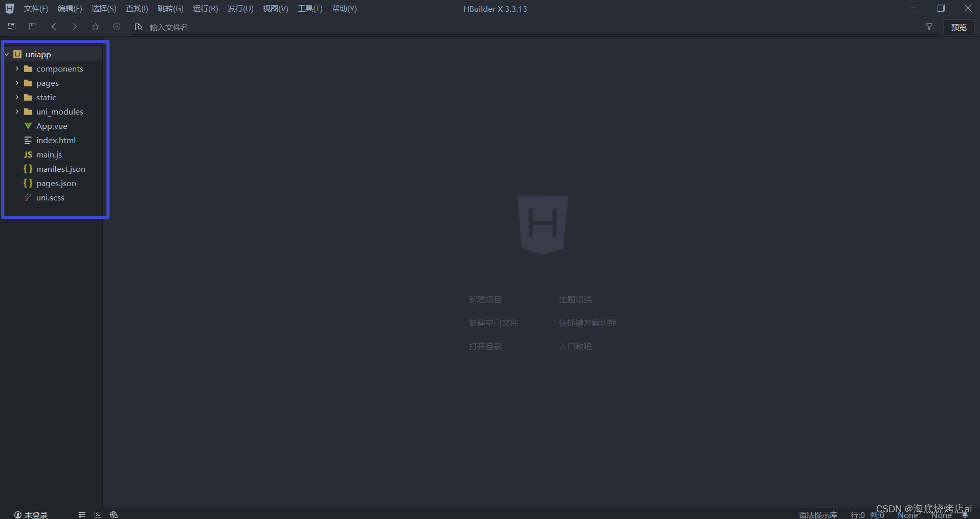Image resolution: width=980 pixels, height=519 pixels.
Task: Click the 入门教程 link
Action: [575, 346]
